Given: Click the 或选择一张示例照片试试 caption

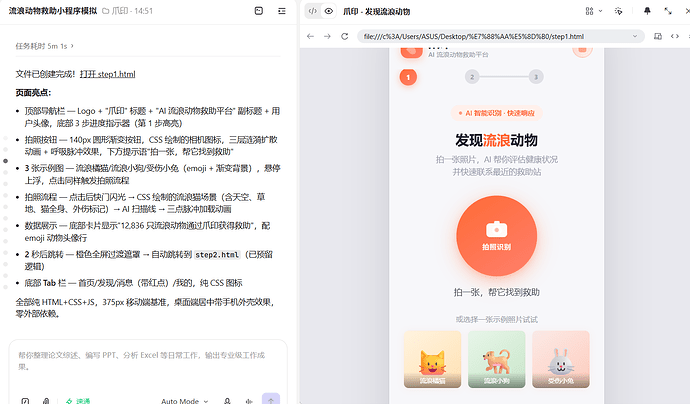Looking at the screenshot, I should tap(496, 320).
